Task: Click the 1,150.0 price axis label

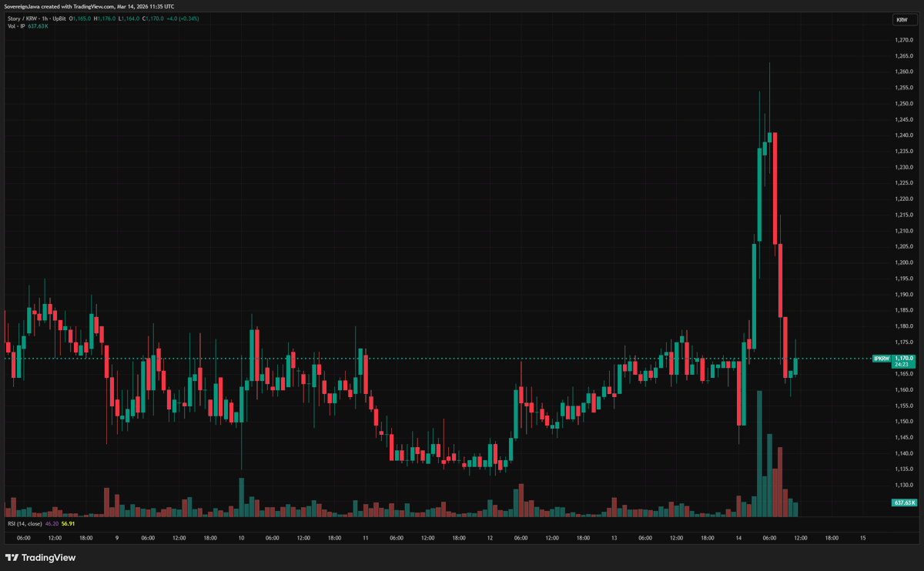Action: pyautogui.click(x=904, y=422)
